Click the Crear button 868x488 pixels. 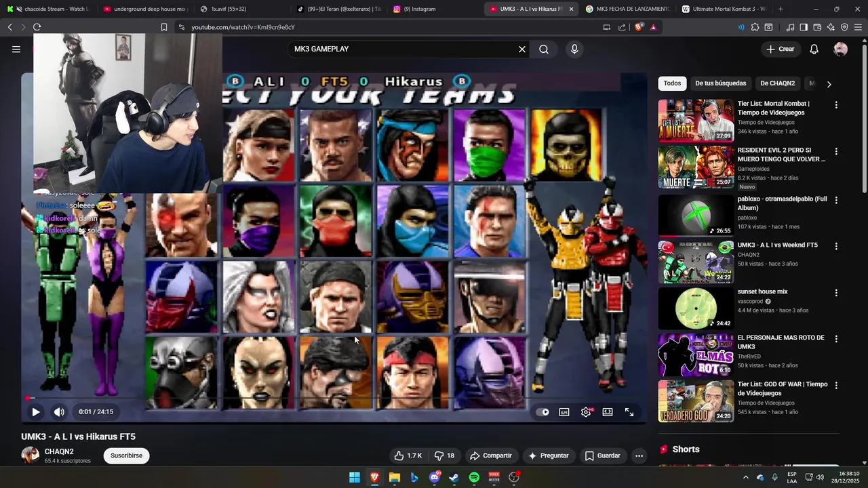coord(780,49)
